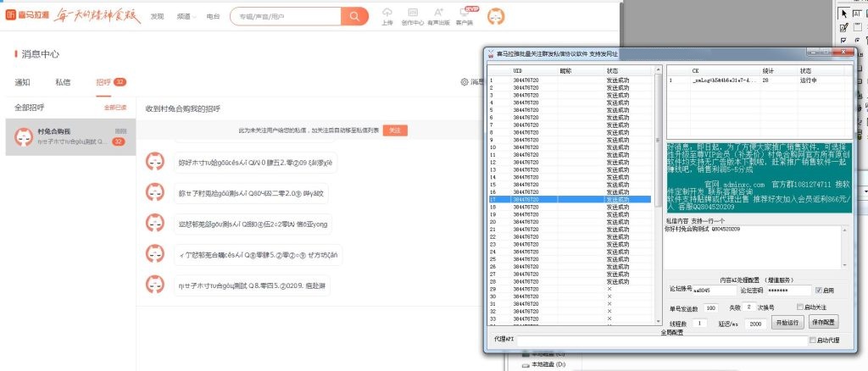Check the 启动代理 (enable proxy) checkbox
This screenshot has width=868, height=371.
click(x=812, y=340)
